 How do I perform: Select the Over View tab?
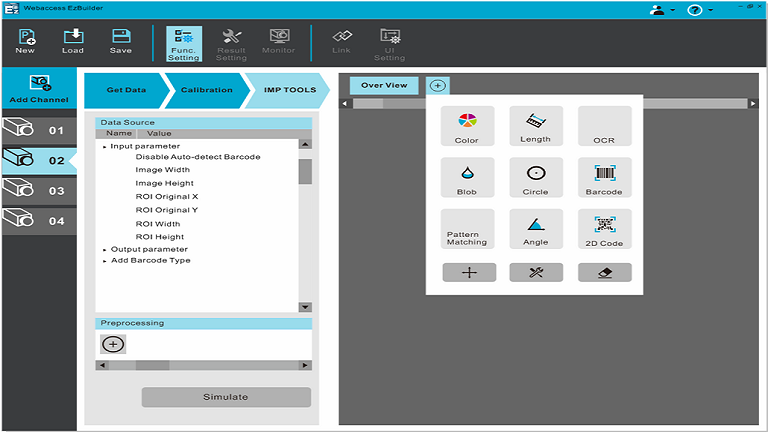384,85
